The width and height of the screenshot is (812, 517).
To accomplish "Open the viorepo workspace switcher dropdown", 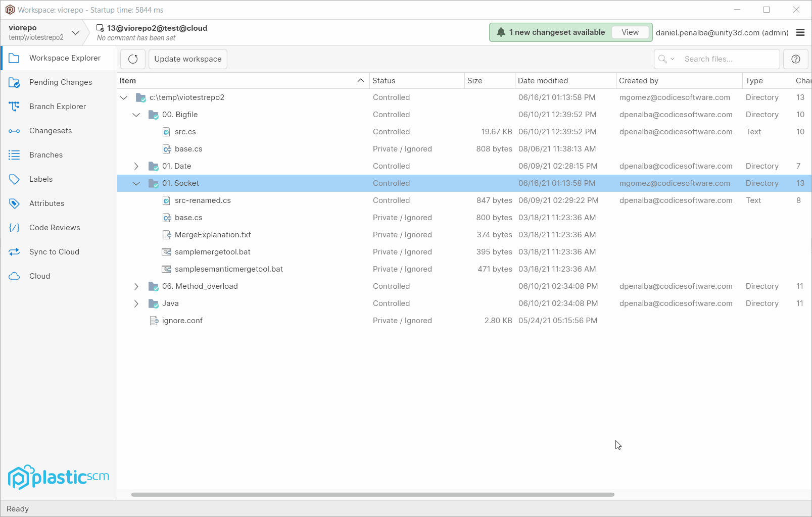I will (76, 32).
